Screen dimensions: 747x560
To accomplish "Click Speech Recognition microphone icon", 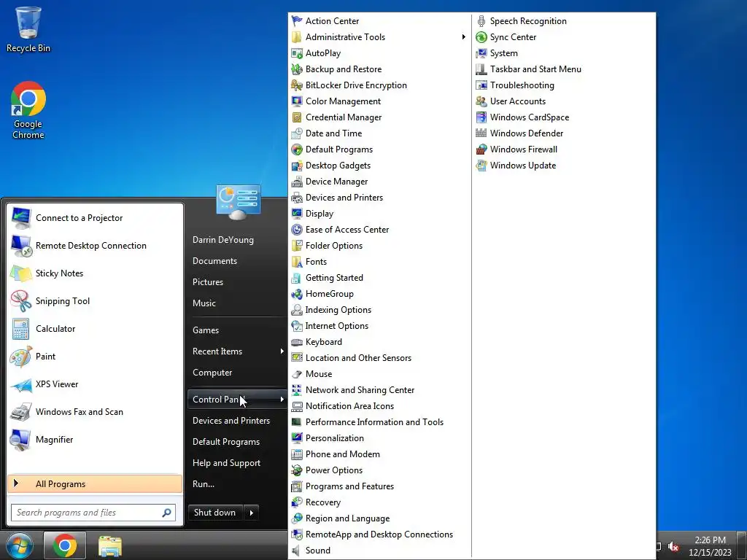I will [481, 21].
